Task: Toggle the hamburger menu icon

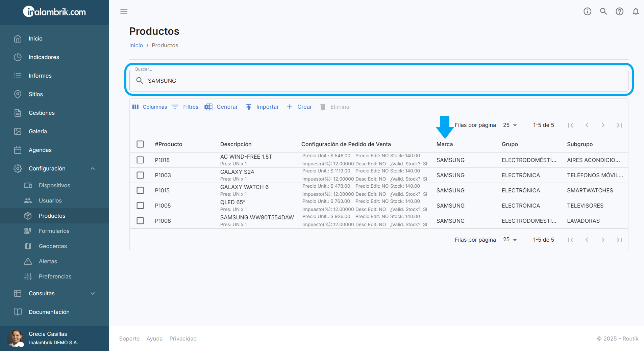Action: 124,11
